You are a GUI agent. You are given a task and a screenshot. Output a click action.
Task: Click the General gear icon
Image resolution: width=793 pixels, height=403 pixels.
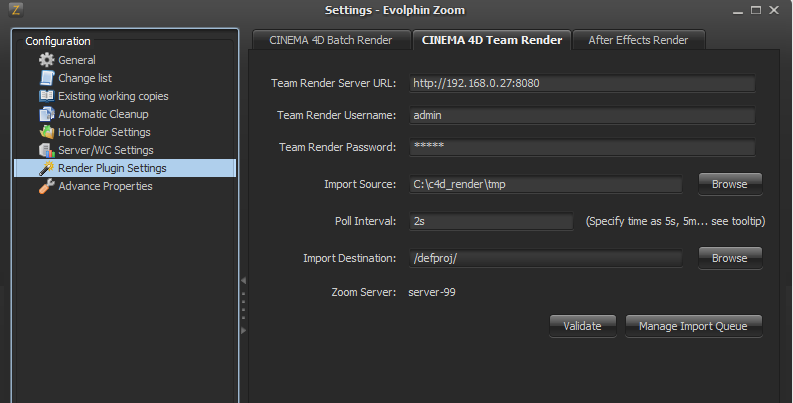[47, 60]
